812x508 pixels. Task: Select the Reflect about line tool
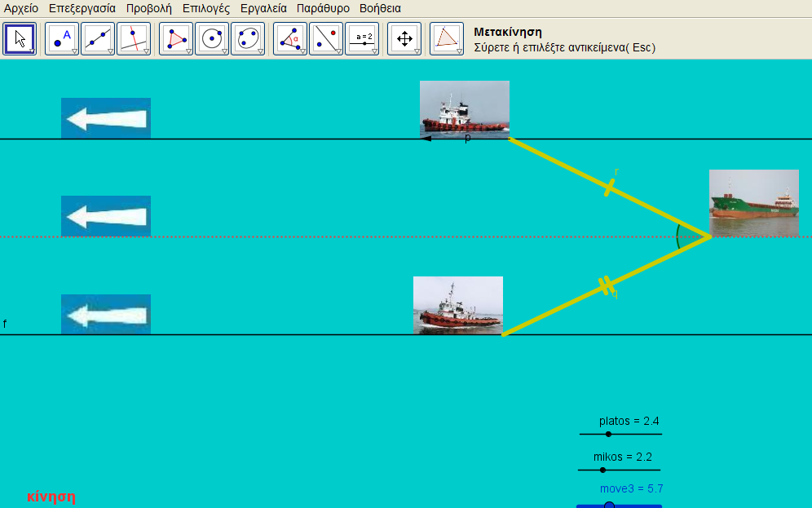coord(326,38)
